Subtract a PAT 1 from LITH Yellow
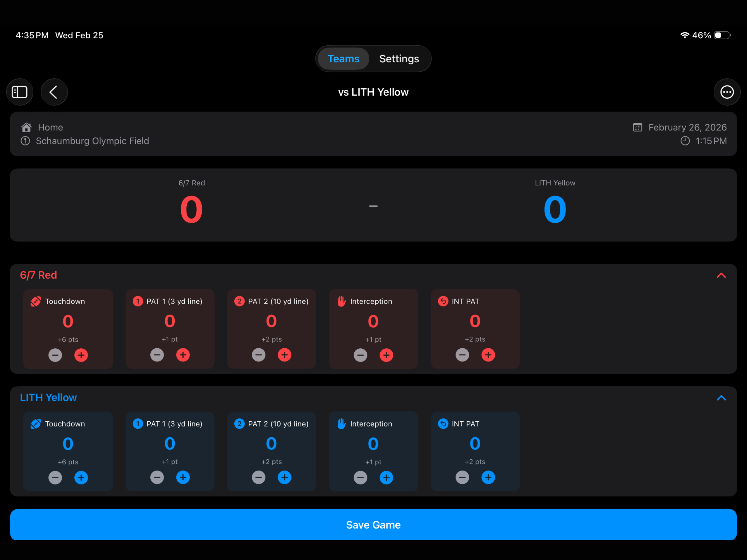747x560 pixels. [157, 477]
